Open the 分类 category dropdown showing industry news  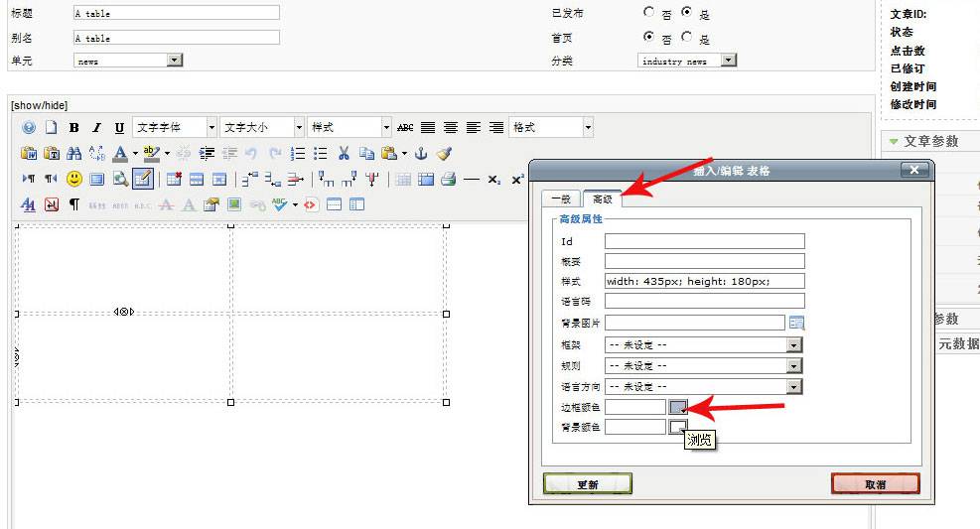(x=687, y=61)
